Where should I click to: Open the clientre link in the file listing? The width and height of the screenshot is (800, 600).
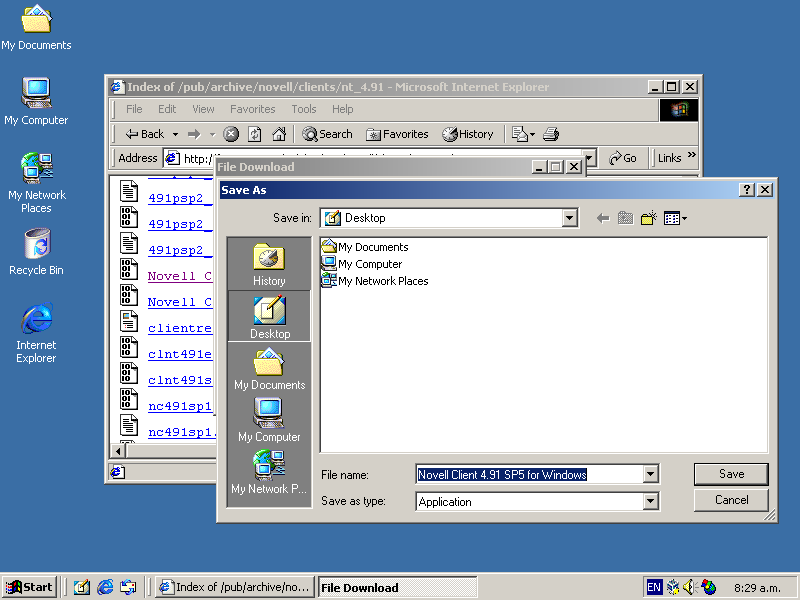point(180,328)
